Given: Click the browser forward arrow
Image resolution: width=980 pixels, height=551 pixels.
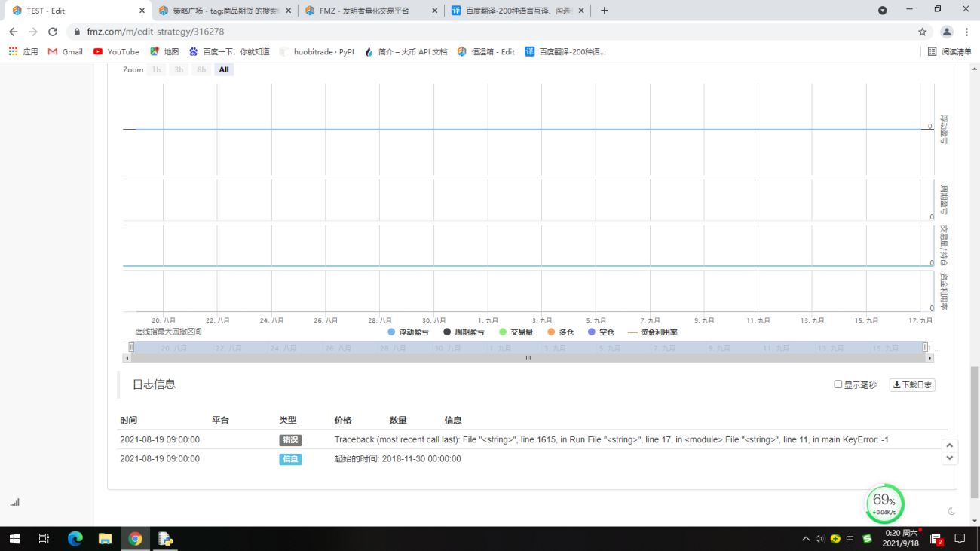Looking at the screenshot, I should tap(33, 32).
